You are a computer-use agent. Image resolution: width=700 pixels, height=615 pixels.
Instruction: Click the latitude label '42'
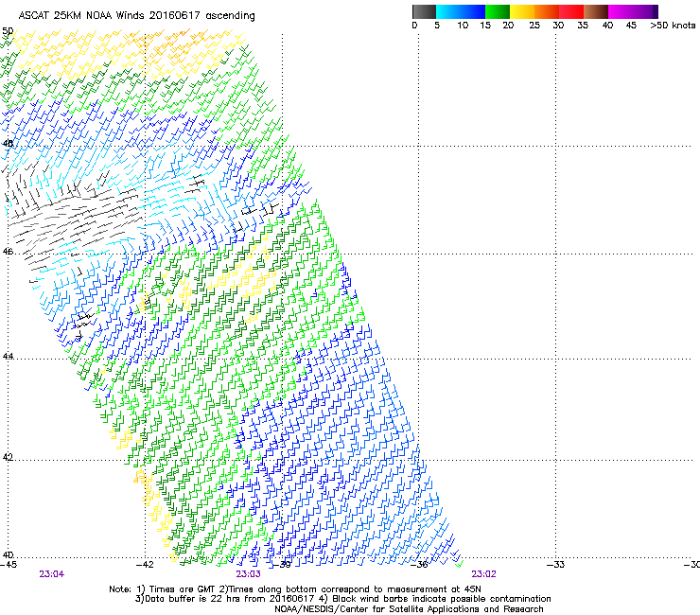[8, 457]
